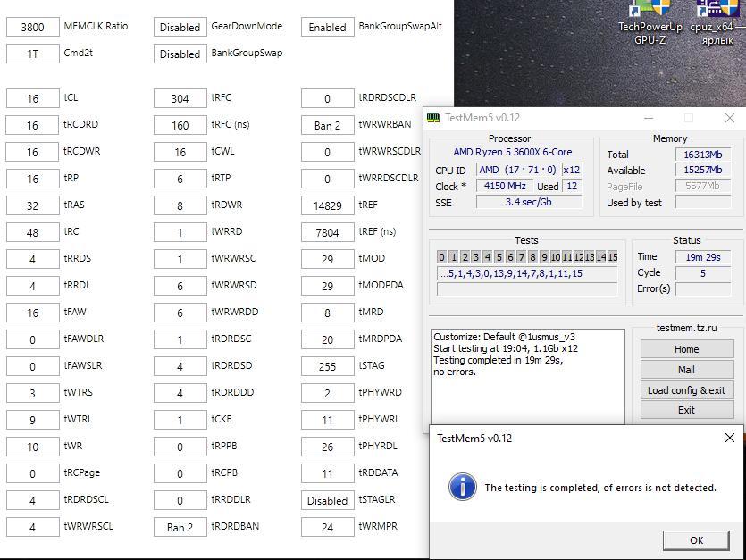Click the tRDWR value 8 field

180,205
